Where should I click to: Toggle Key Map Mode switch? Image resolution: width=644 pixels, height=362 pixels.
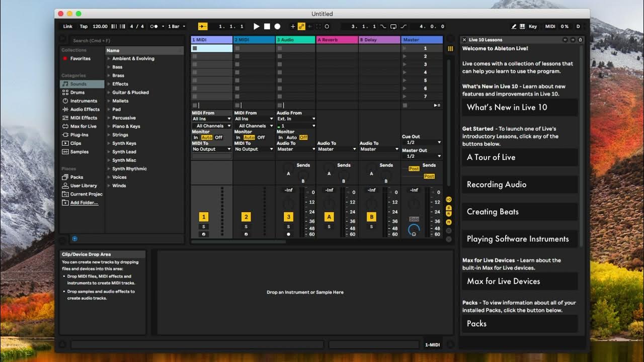533,26
